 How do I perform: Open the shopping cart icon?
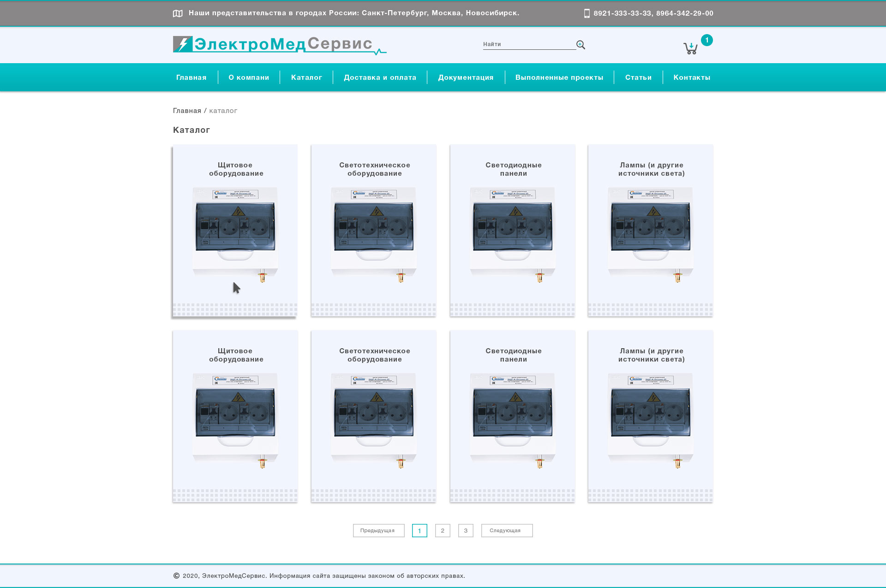pyautogui.click(x=690, y=48)
